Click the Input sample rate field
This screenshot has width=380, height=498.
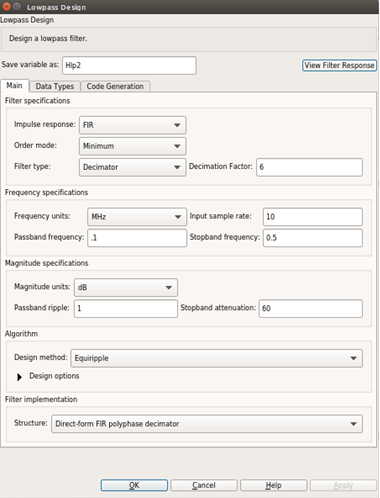pyautogui.click(x=313, y=217)
